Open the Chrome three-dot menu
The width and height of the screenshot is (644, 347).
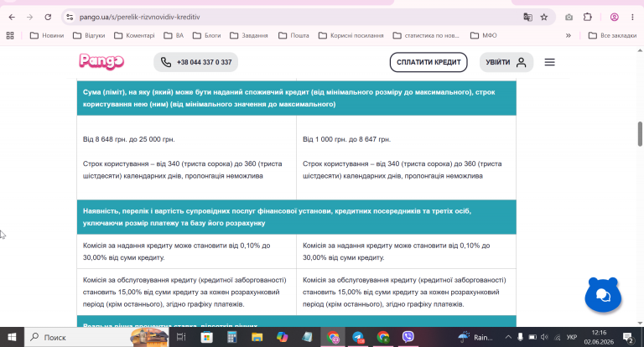632,17
